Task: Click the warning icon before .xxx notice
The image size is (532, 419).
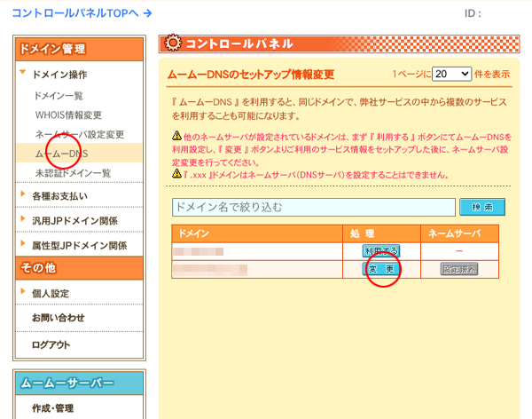Action: (176, 174)
